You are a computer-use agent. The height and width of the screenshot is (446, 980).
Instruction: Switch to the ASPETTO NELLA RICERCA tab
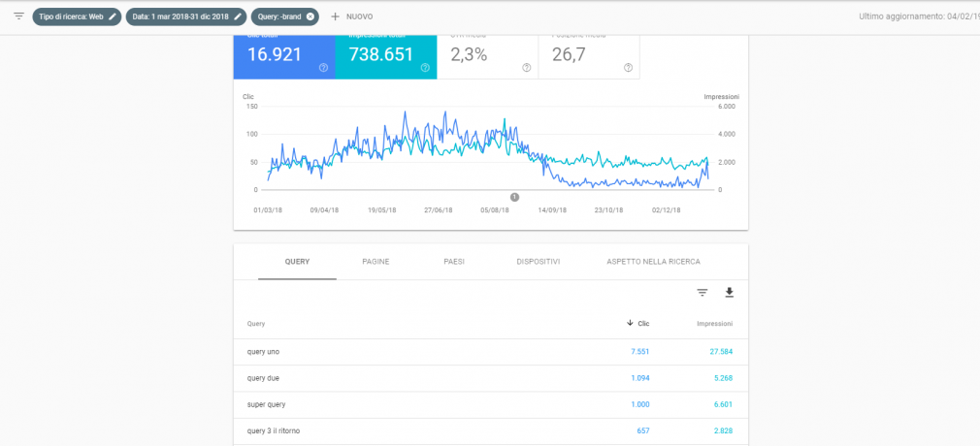pyautogui.click(x=653, y=262)
